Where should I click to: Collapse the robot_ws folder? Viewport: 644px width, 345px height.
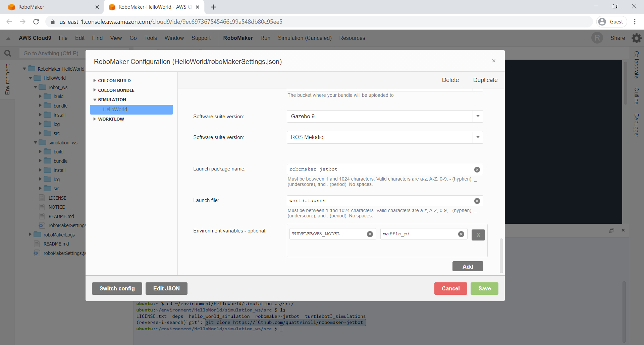(36, 87)
